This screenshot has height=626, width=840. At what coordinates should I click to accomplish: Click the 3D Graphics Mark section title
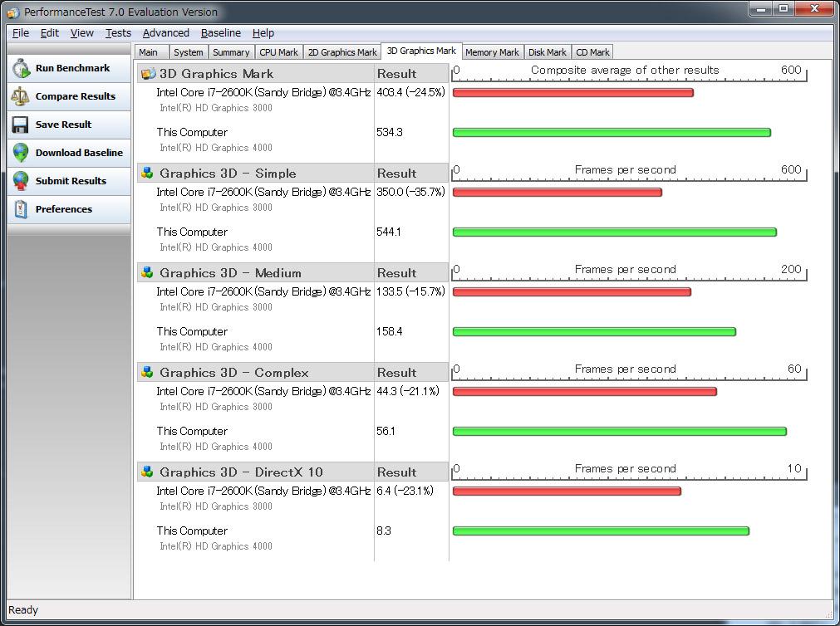pos(216,74)
